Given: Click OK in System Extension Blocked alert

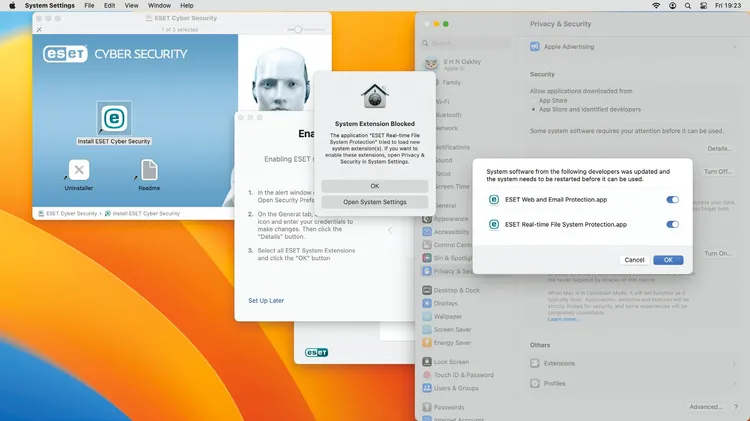Looking at the screenshot, I should pyautogui.click(x=375, y=186).
